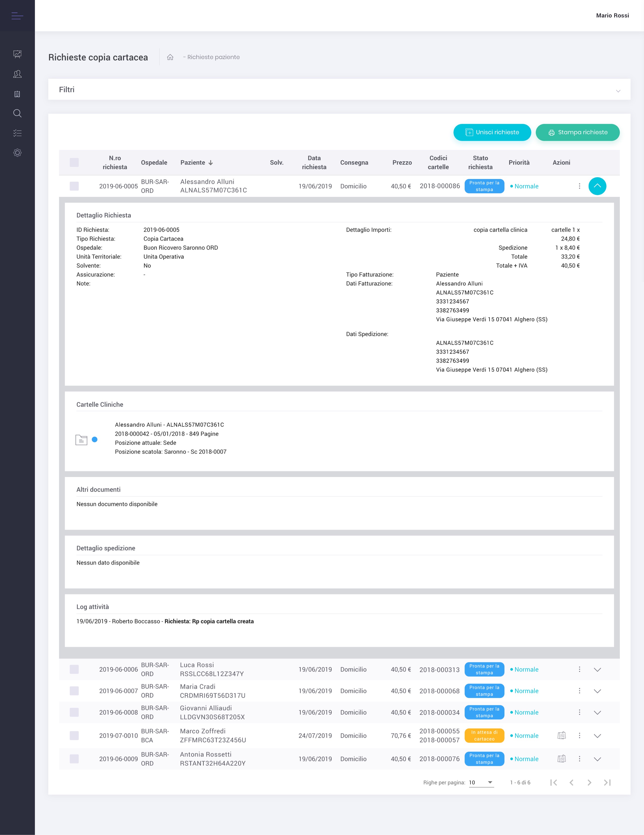The image size is (644, 835).
Task: Go to last page of results
Action: (x=607, y=783)
